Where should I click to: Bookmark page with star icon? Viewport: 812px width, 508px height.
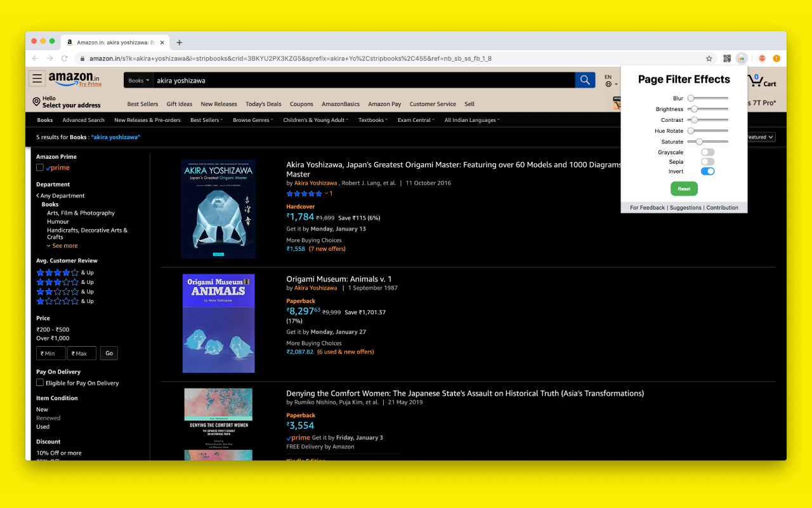coord(709,58)
